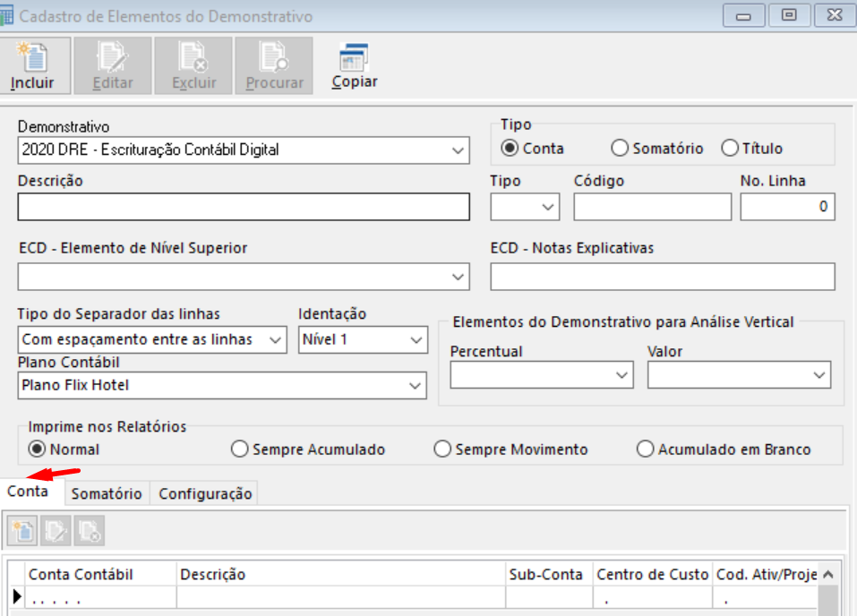Click the No. Linha input field

pos(787,207)
